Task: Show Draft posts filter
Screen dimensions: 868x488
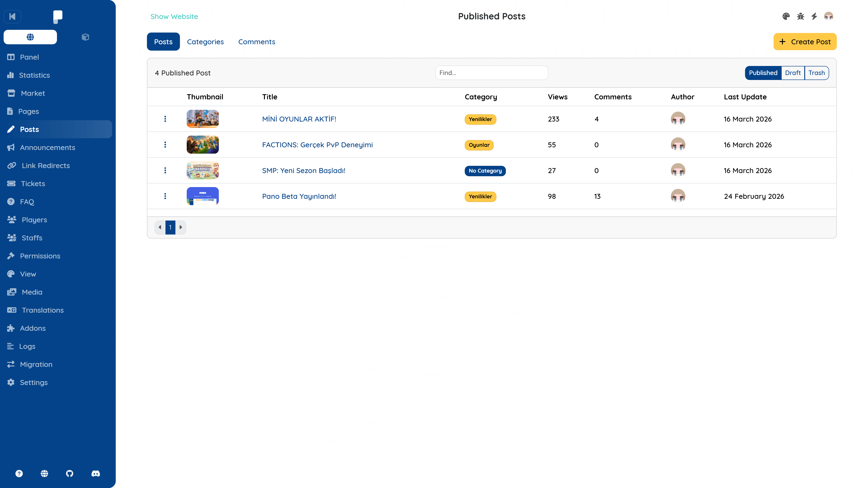Action: coord(793,73)
